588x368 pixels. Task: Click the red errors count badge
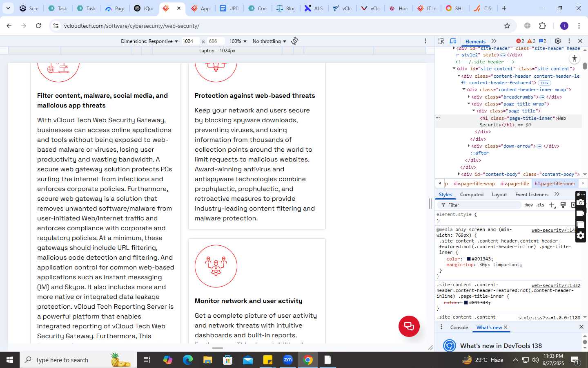point(520,41)
